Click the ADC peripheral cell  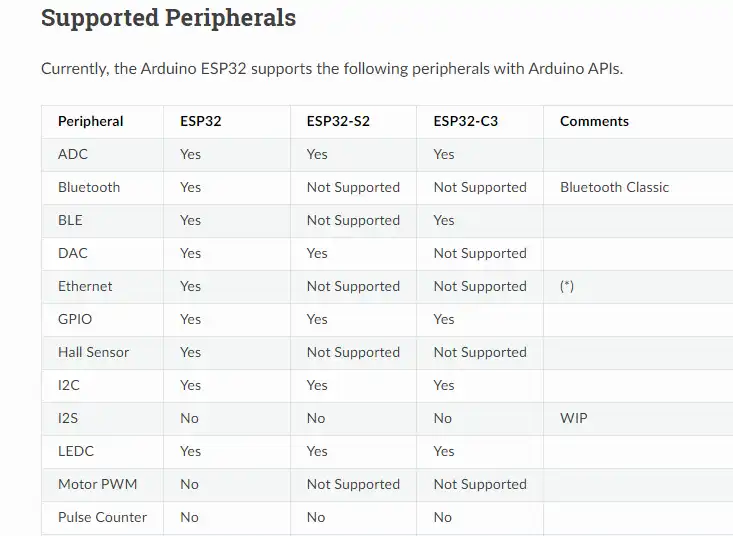pyautogui.click(x=73, y=154)
